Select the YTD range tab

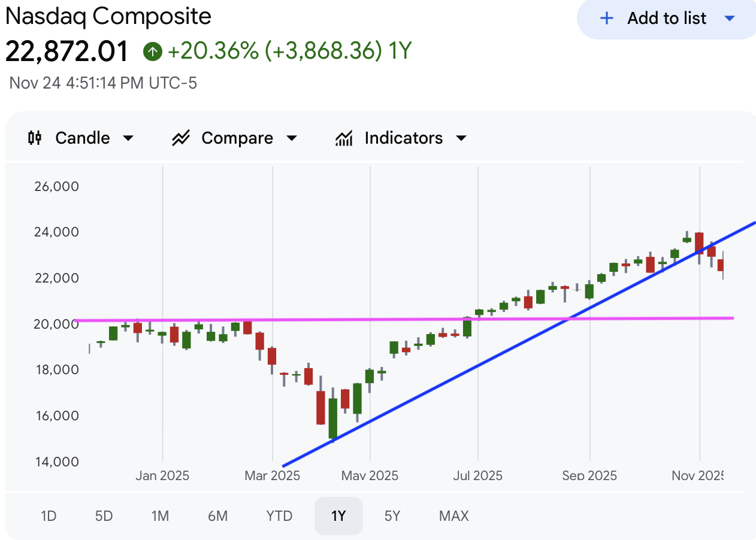[279, 516]
